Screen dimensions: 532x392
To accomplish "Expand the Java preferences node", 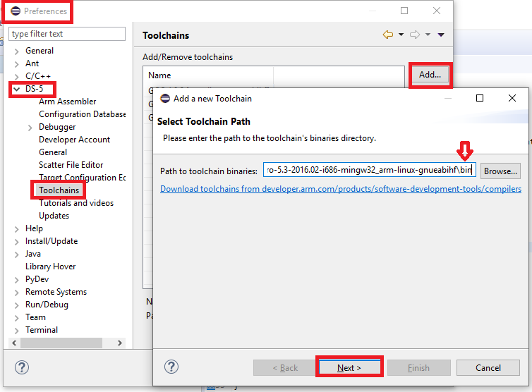I will coord(17,255).
